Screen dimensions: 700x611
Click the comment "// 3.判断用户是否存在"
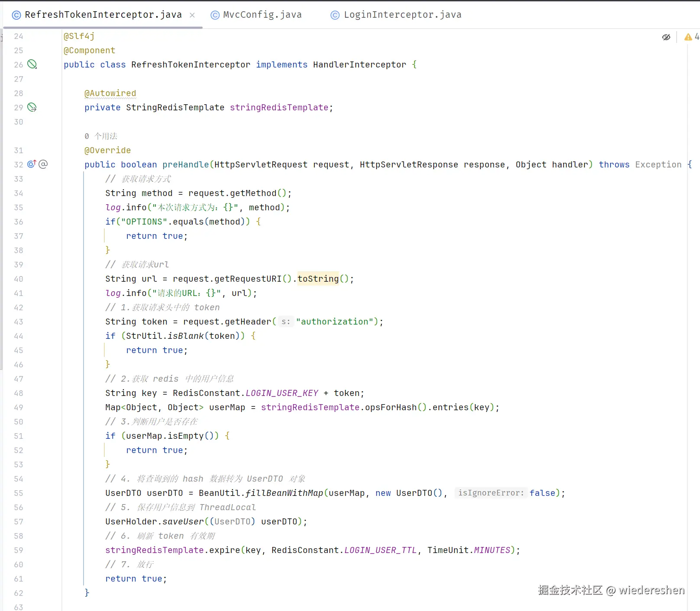pyautogui.click(x=152, y=421)
